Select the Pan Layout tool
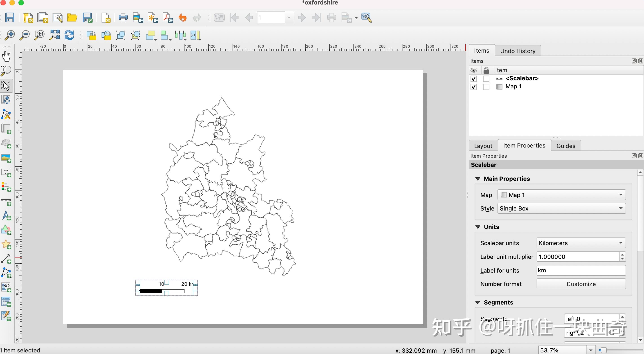This screenshot has width=644, height=354. (6, 56)
